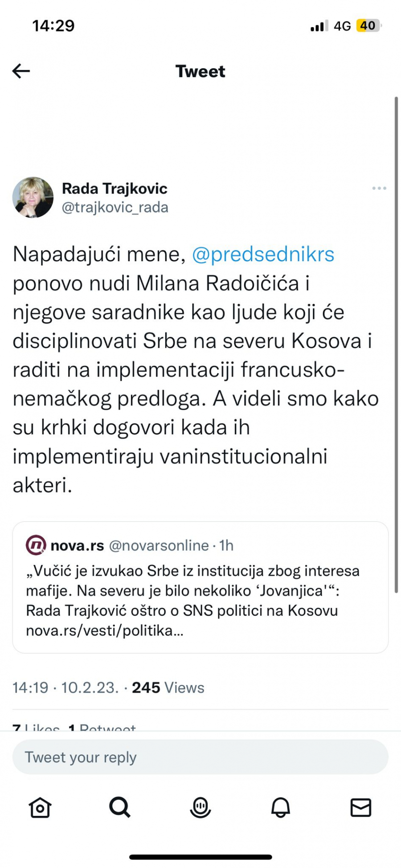The width and height of the screenshot is (401, 868).
Task: Open the tweet options three-dot menu
Action: (x=379, y=188)
